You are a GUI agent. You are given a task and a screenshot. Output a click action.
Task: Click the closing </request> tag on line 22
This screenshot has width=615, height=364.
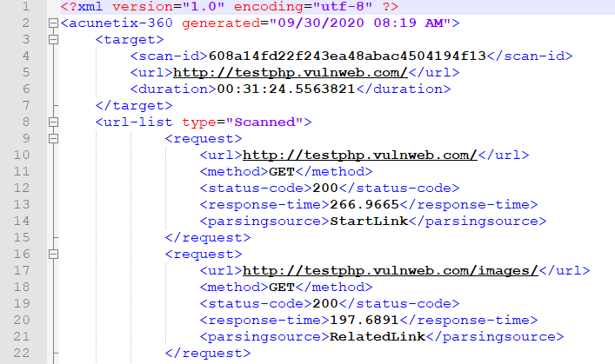tap(208, 354)
